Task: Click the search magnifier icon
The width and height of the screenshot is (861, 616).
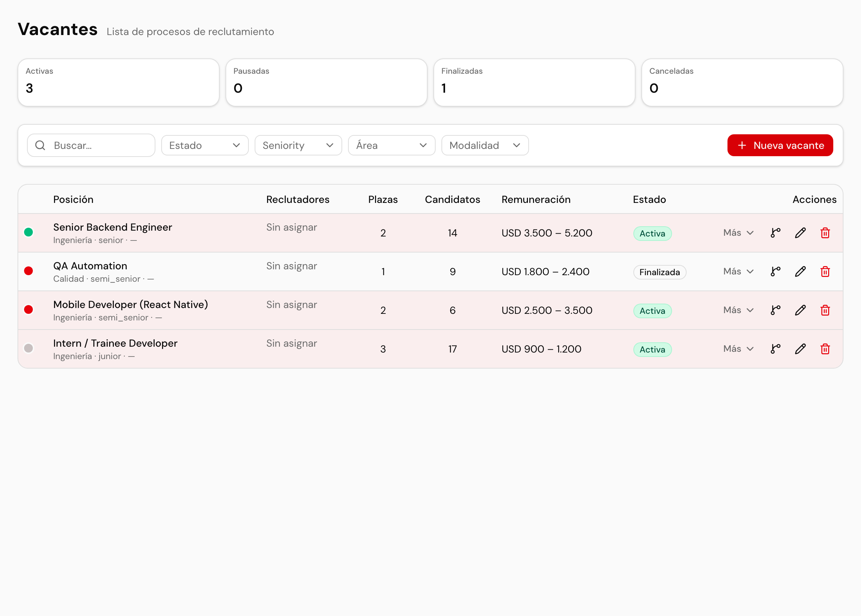Action: pyautogui.click(x=40, y=145)
